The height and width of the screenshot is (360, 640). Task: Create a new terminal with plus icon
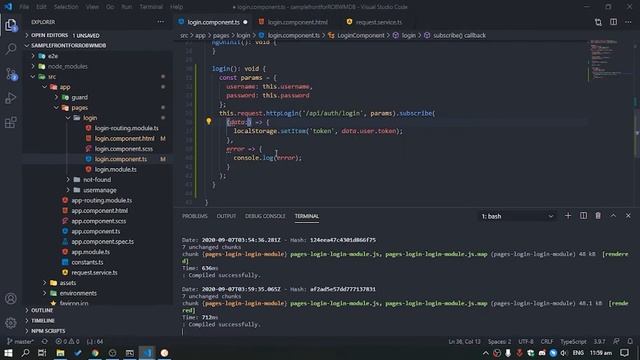pyautogui.click(x=568, y=216)
